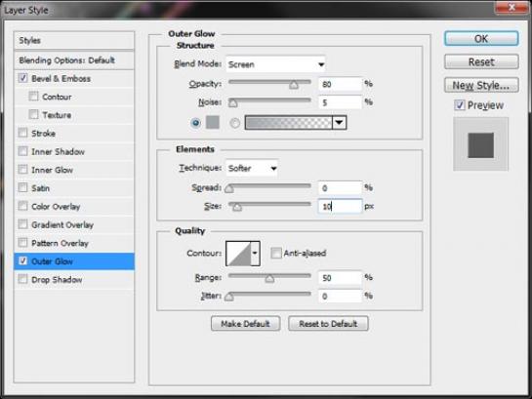Select the solid color radio button
The height and width of the screenshot is (399, 532).
[196, 123]
